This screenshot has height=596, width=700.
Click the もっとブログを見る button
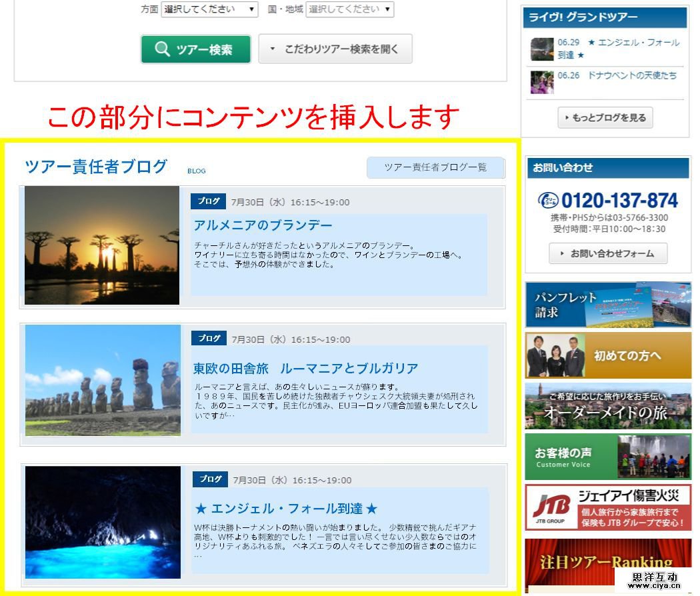(605, 118)
